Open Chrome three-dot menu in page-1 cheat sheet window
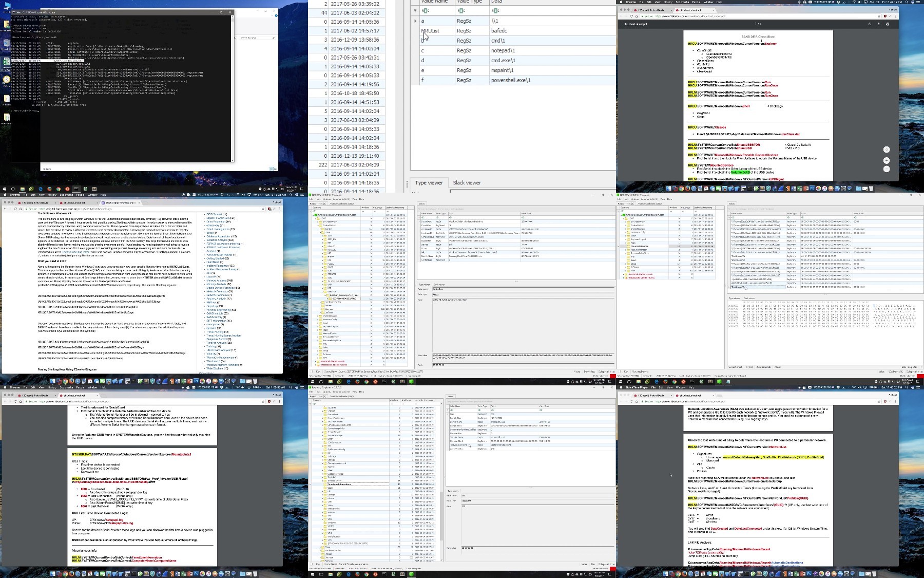This screenshot has height=578, width=924. tap(895, 16)
